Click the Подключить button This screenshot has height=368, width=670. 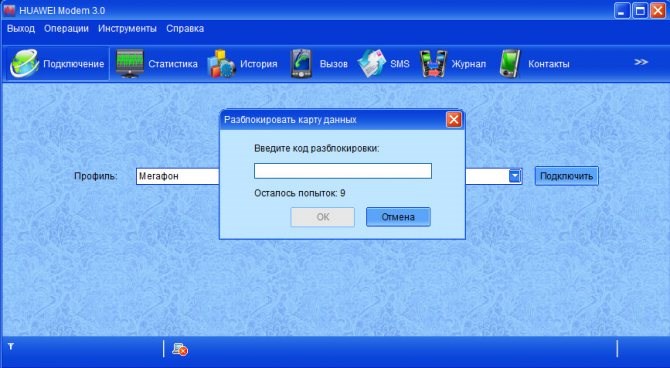567,176
